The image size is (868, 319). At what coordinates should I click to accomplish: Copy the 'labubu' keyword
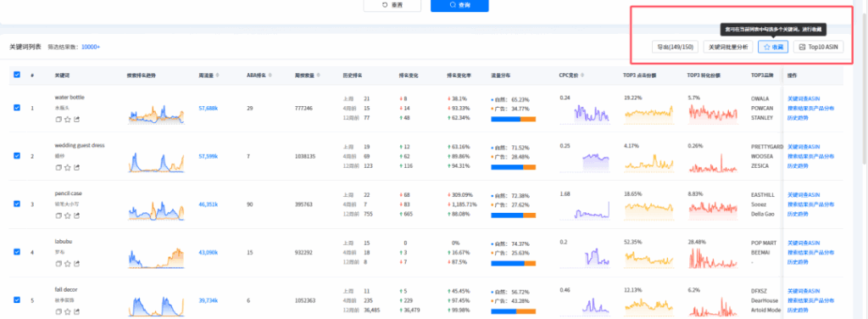58,264
